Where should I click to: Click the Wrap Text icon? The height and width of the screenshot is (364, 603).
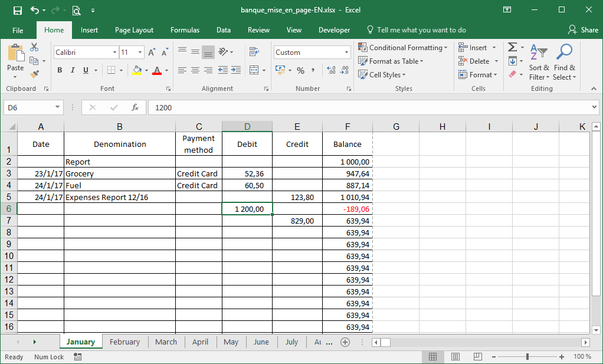[x=254, y=52]
